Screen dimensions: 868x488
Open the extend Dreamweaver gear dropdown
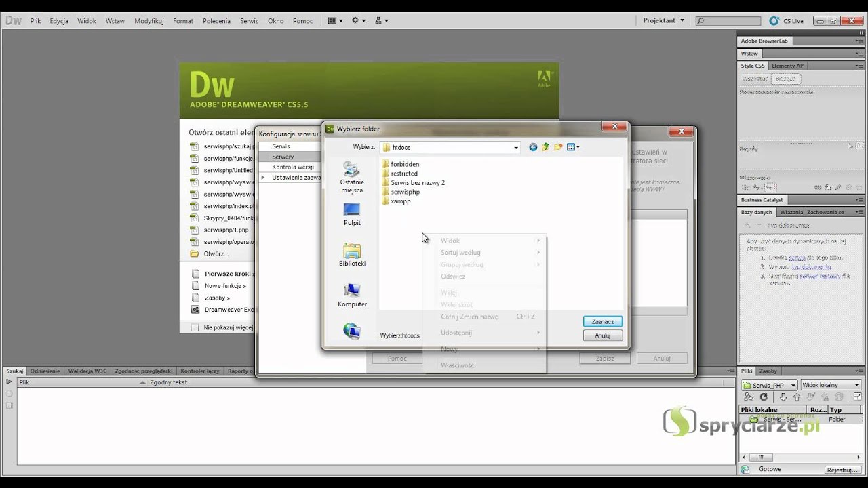click(x=358, y=21)
